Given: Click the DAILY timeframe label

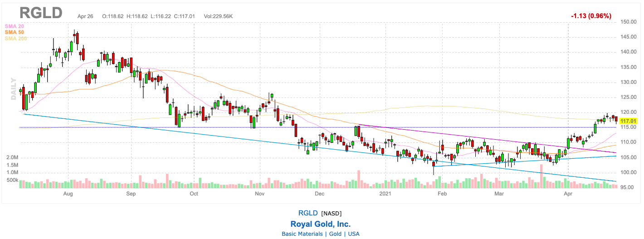Looking at the screenshot, I should (13, 88).
